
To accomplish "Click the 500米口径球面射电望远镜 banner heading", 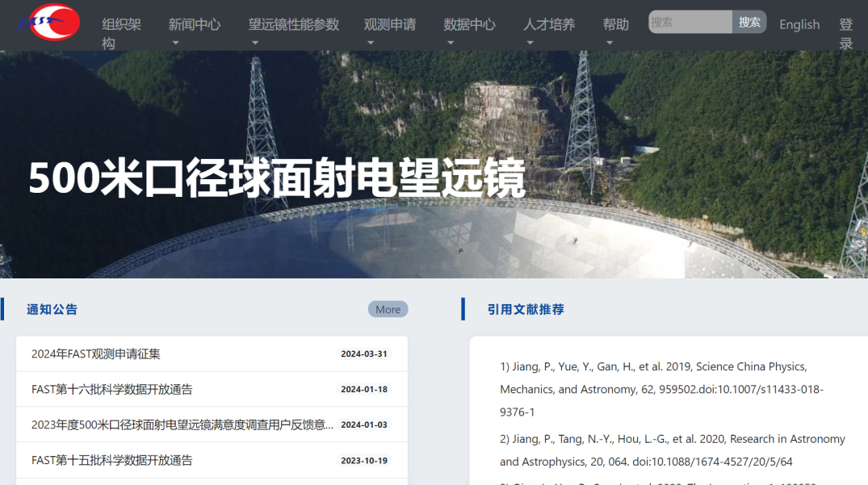I will [277, 178].
